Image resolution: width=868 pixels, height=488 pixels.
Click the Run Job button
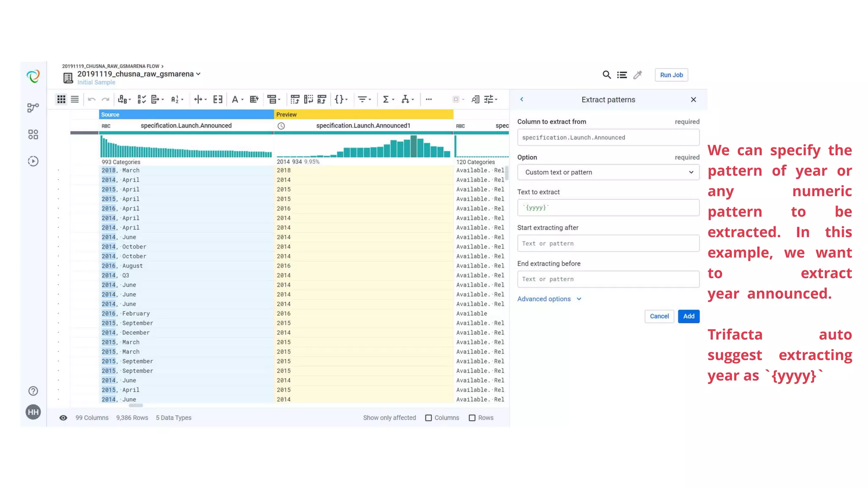click(671, 75)
